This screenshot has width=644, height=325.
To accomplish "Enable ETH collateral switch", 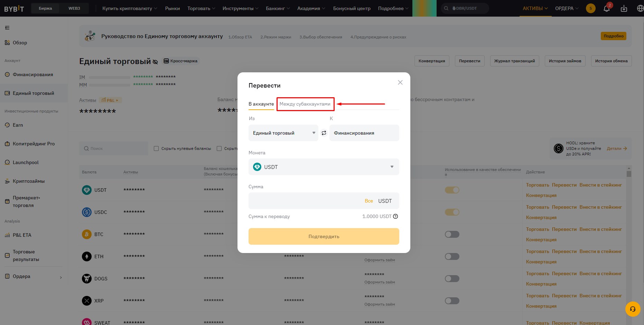I will pyautogui.click(x=452, y=256).
